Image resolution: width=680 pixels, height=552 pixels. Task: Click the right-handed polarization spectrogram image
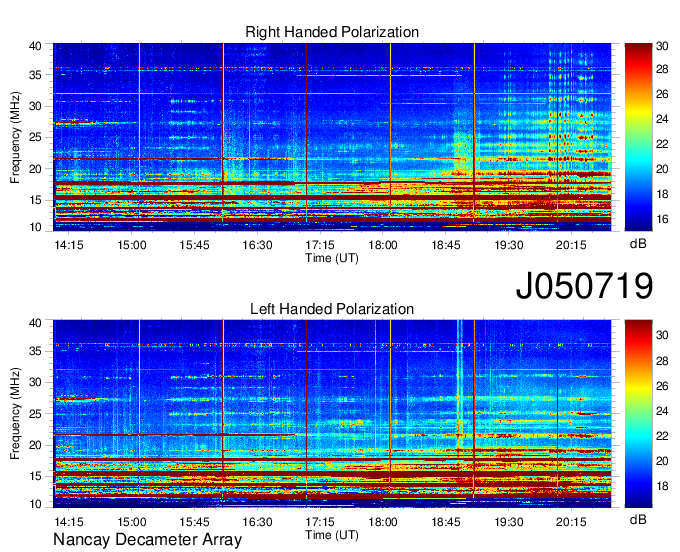332,137
